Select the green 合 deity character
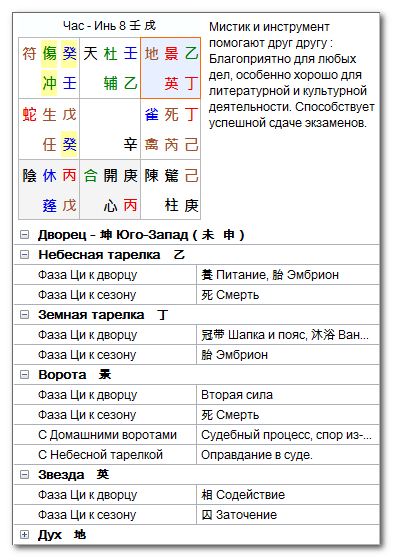 point(90,175)
